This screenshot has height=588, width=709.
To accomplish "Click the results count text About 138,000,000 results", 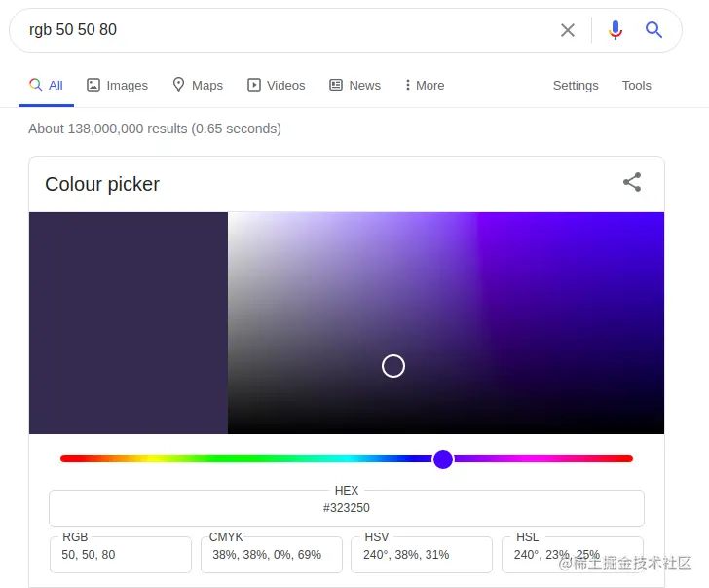I will click(155, 129).
